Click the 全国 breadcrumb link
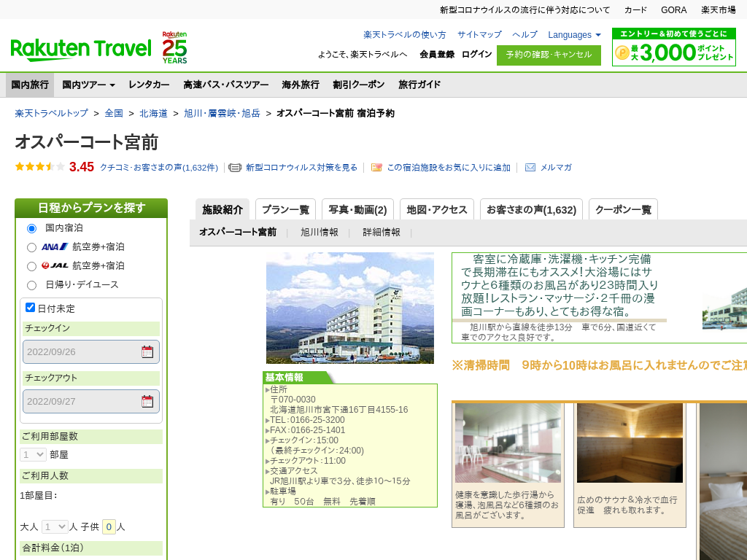 114,113
